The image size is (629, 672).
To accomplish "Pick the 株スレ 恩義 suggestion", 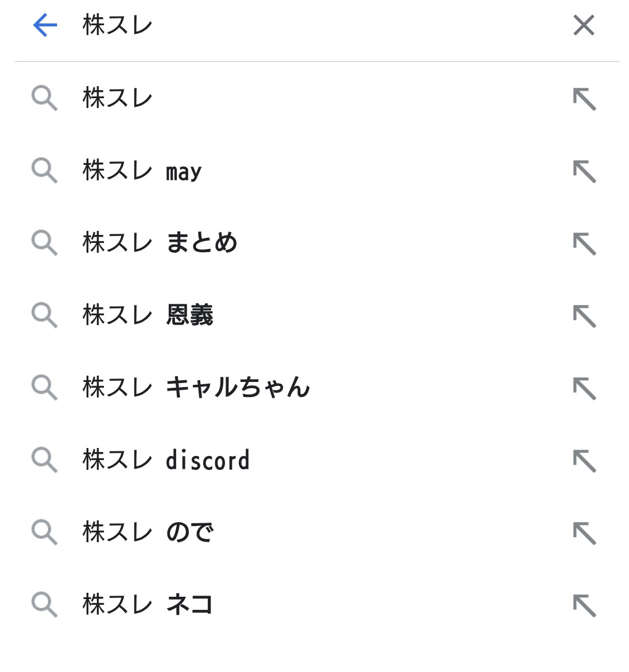I will click(148, 315).
